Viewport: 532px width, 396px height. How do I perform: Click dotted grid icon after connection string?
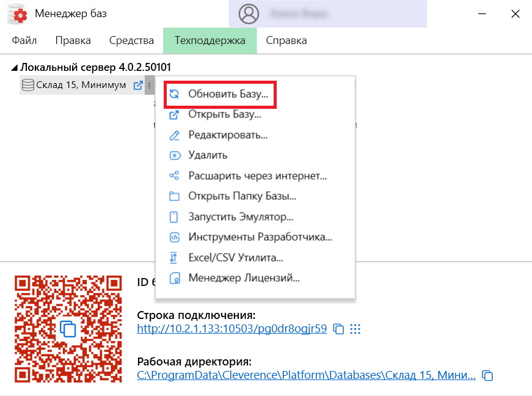(355, 328)
